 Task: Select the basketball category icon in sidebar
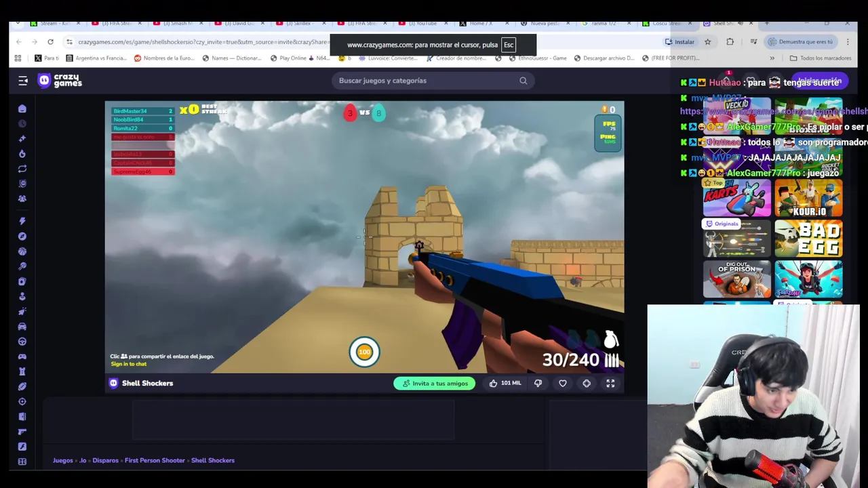[x=22, y=251]
